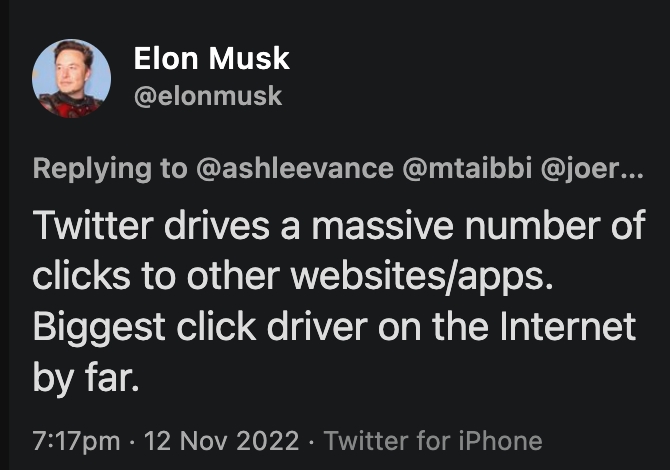
Task: Visit the @mtaibbi mentioned profile
Action: (x=467, y=168)
